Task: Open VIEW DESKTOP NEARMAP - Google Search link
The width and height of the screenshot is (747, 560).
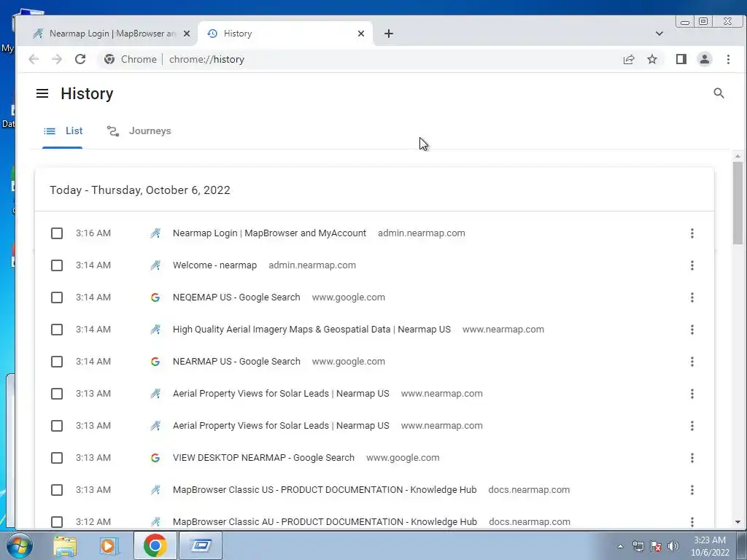Action: [x=263, y=458]
